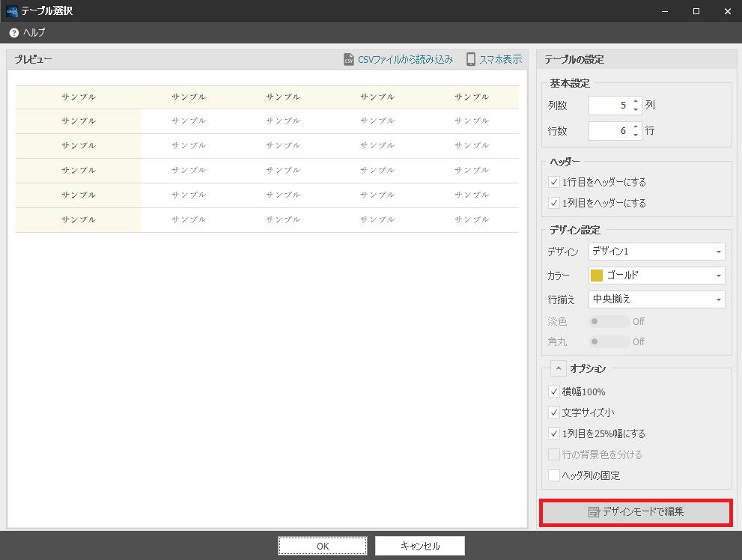Click the CSV file icon
The image size is (742, 560).
tap(349, 59)
